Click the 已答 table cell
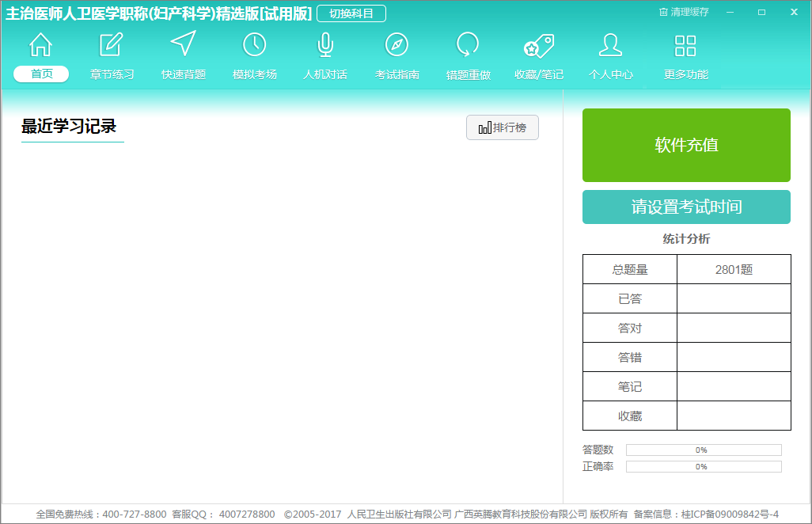This screenshot has height=524, width=812. coord(630,298)
